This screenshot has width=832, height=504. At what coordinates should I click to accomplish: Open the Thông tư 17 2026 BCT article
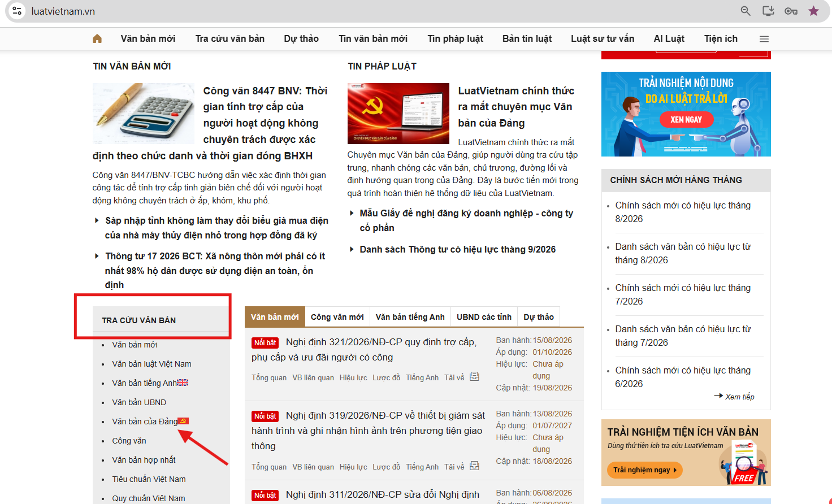pyautogui.click(x=215, y=271)
